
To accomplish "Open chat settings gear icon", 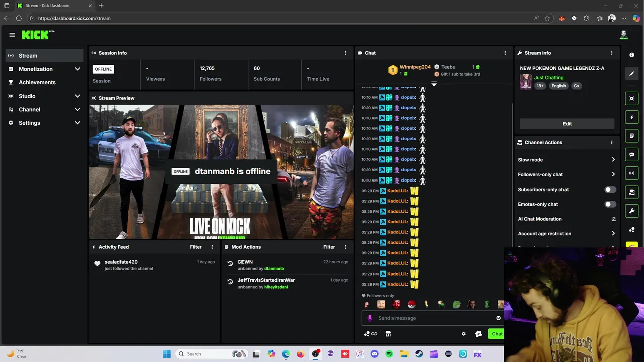I will pos(464,334).
